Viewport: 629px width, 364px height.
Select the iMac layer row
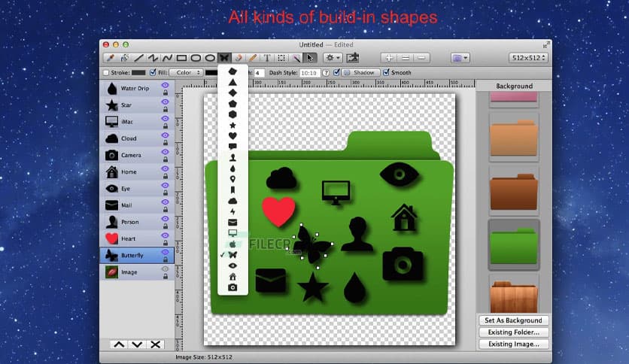click(x=137, y=122)
